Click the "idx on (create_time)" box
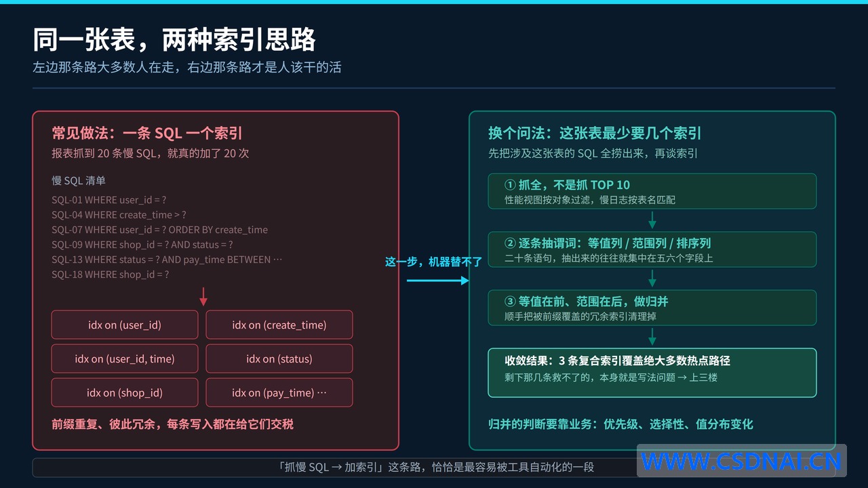Viewport: 868px width, 488px height. tap(279, 325)
